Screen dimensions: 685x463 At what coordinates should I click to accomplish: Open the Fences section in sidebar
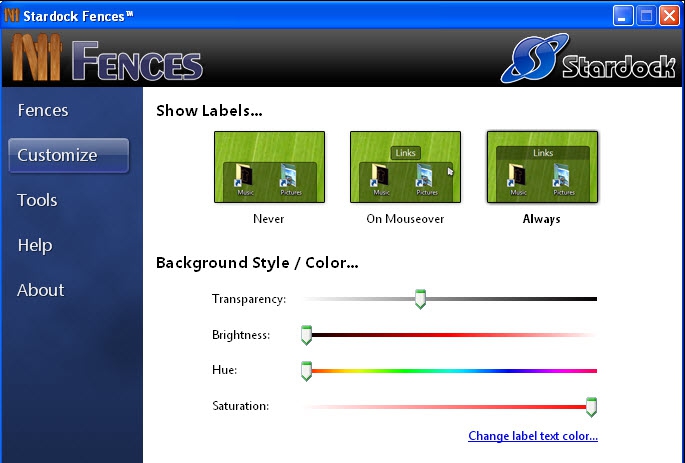pyautogui.click(x=43, y=110)
